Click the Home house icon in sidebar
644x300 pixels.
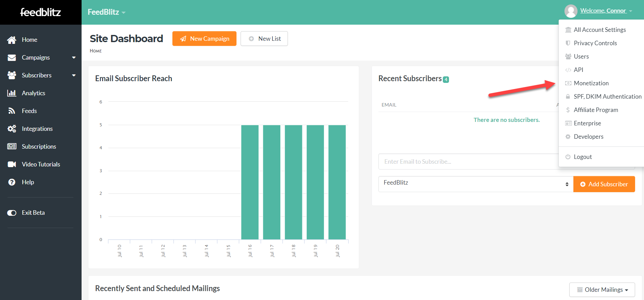(12, 40)
